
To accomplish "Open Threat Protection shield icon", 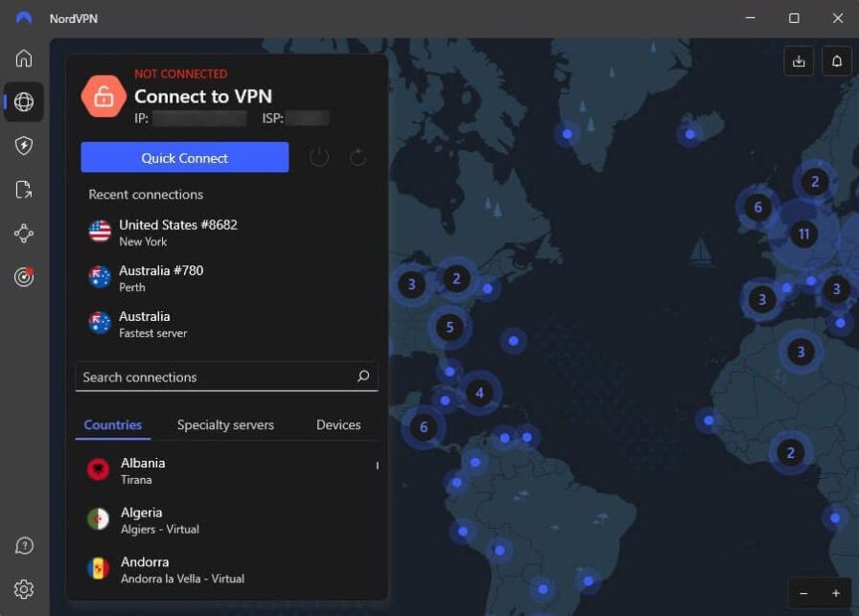I will point(24,146).
